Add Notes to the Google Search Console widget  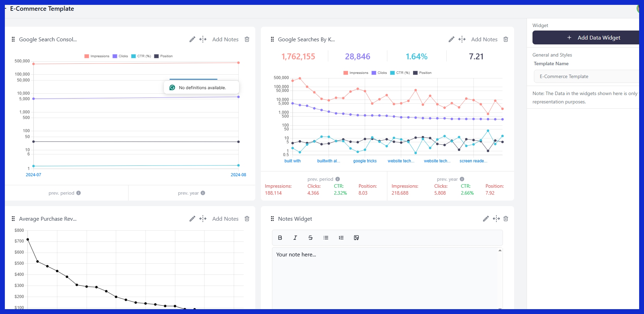coord(225,39)
